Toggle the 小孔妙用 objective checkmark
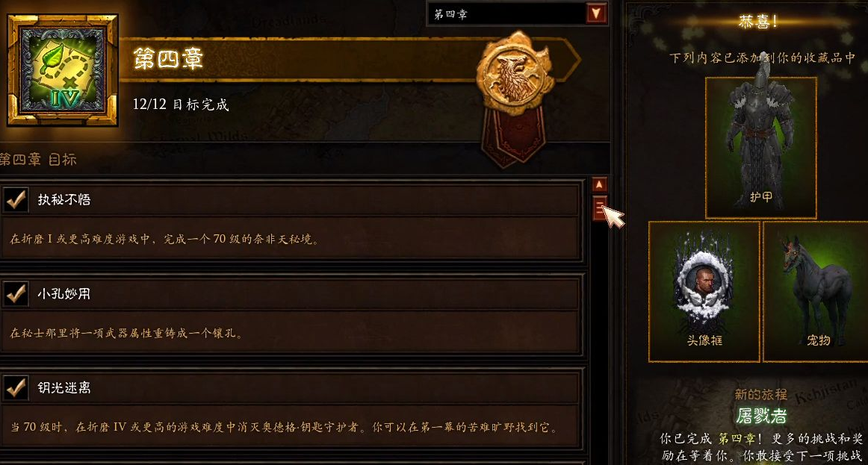 [16, 293]
